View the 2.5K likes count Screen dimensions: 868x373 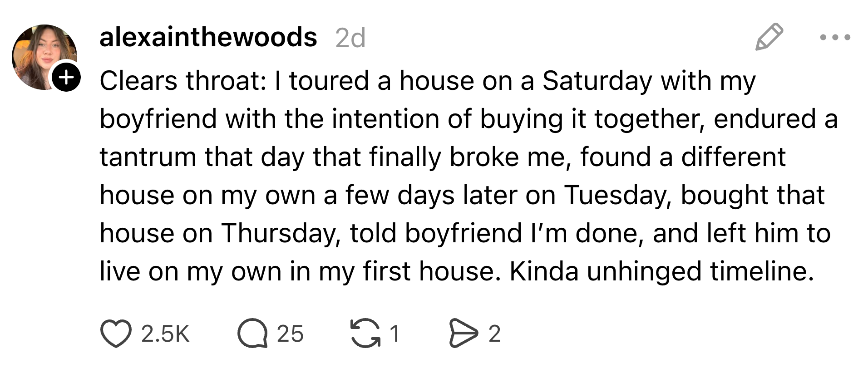pyautogui.click(x=165, y=334)
